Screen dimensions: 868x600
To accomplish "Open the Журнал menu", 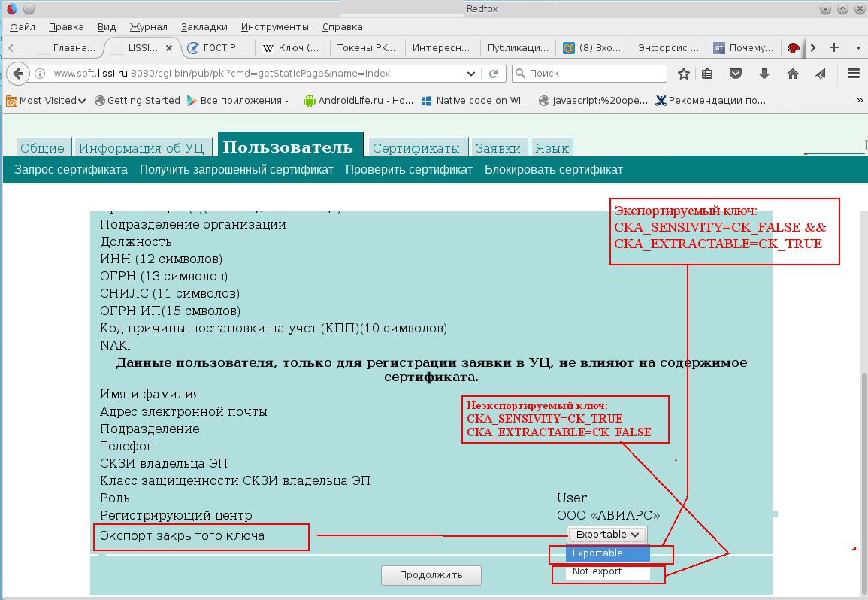I will (148, 26).
